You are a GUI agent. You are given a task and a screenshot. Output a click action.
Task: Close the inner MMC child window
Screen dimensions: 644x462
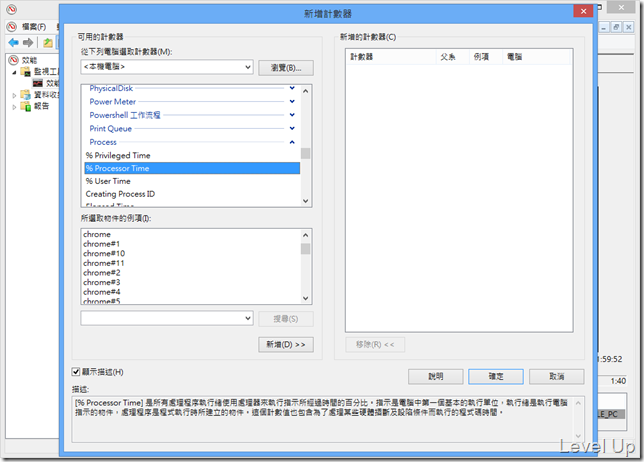[628, 27]
